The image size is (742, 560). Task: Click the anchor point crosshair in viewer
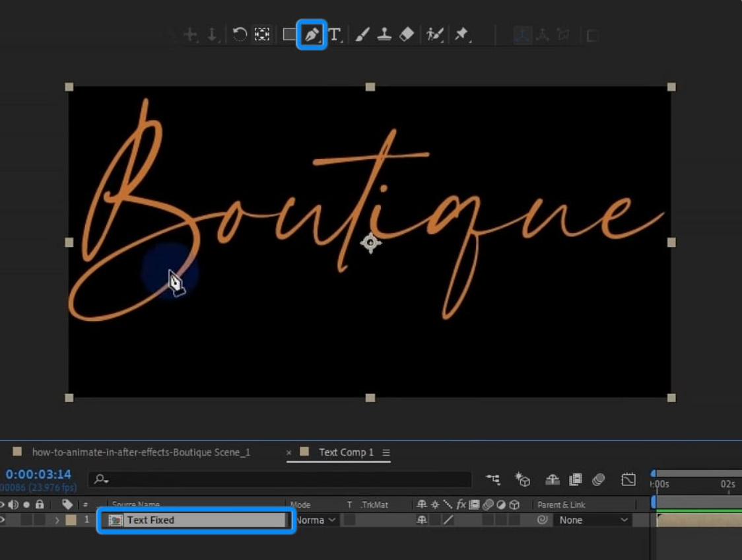point(370,243)
